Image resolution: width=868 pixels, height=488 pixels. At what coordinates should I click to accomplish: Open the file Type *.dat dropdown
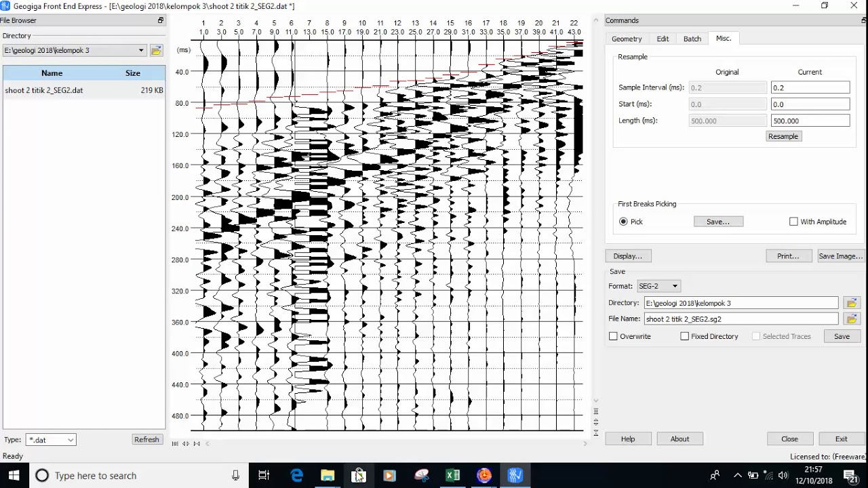71,440
